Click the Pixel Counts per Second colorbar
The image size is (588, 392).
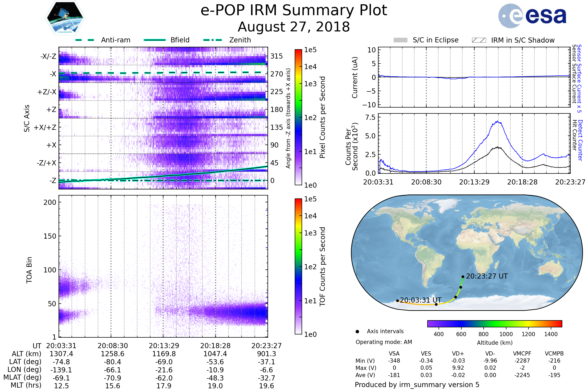pyautogui.click(x=298, y=117)
